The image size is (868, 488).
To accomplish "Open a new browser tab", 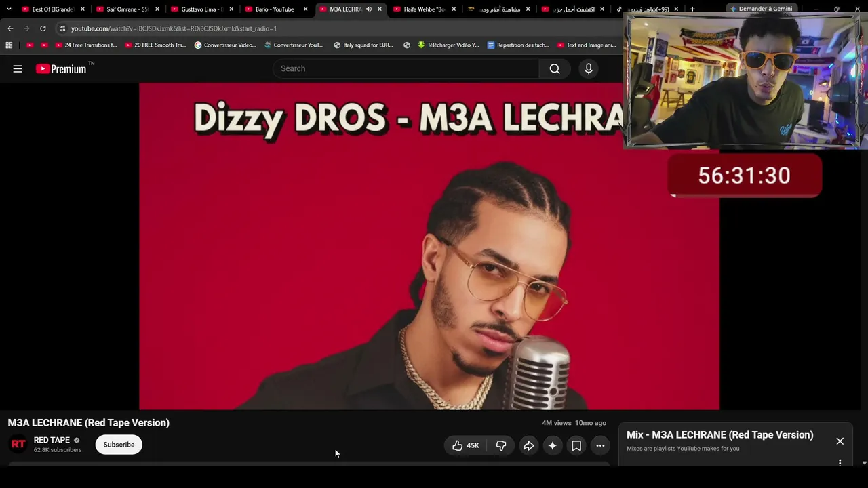I will click(x=692, y=9).
